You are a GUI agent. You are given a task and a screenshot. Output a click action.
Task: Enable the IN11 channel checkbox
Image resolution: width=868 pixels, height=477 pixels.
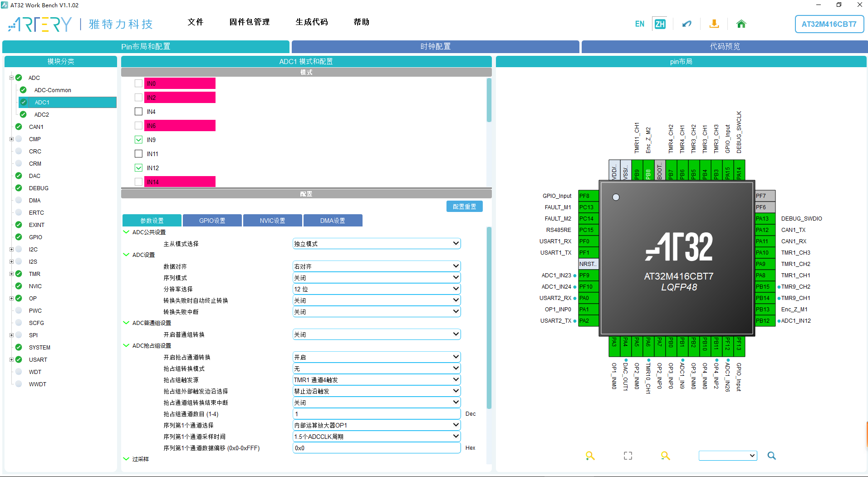[139, 154]
